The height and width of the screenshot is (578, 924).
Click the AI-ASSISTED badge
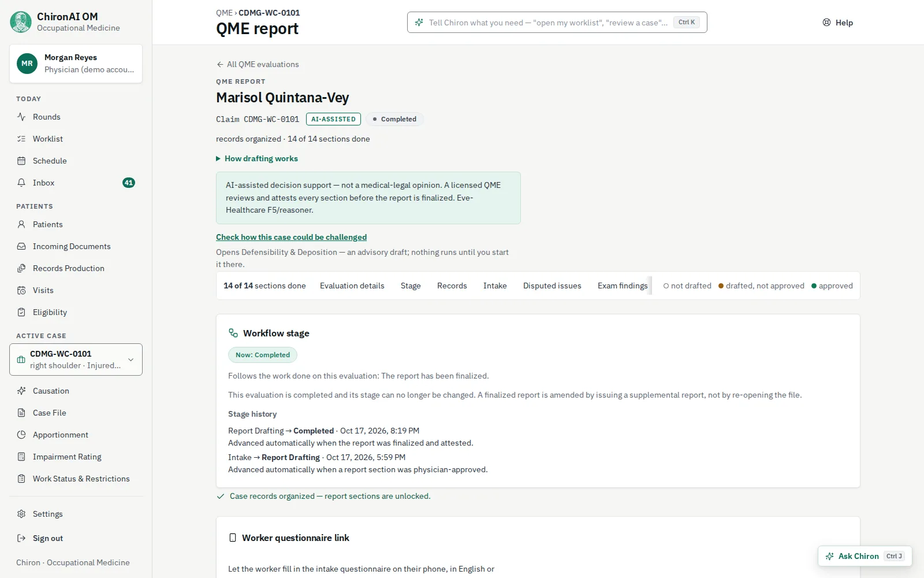tap(333, 119)
